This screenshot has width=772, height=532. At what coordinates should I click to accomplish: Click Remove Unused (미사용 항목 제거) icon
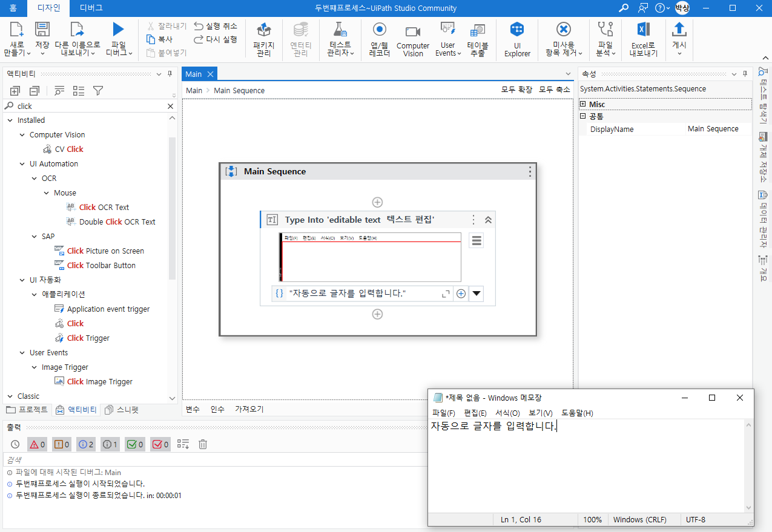coord(564,30)
